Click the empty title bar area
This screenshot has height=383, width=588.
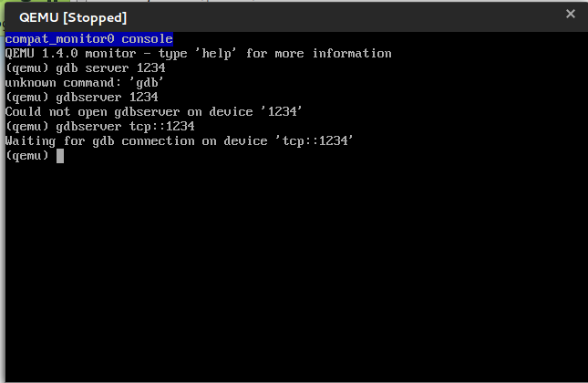click(x=345, y=17)
